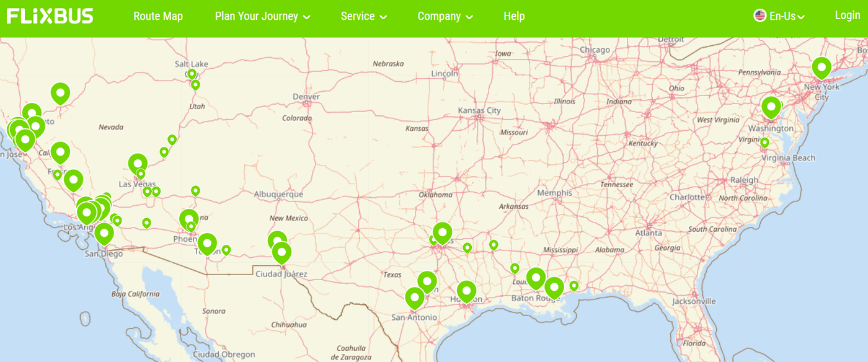Viewport: 868px width, 362px height.
Task: Click the Login button
Action: [x=848, y=16]
